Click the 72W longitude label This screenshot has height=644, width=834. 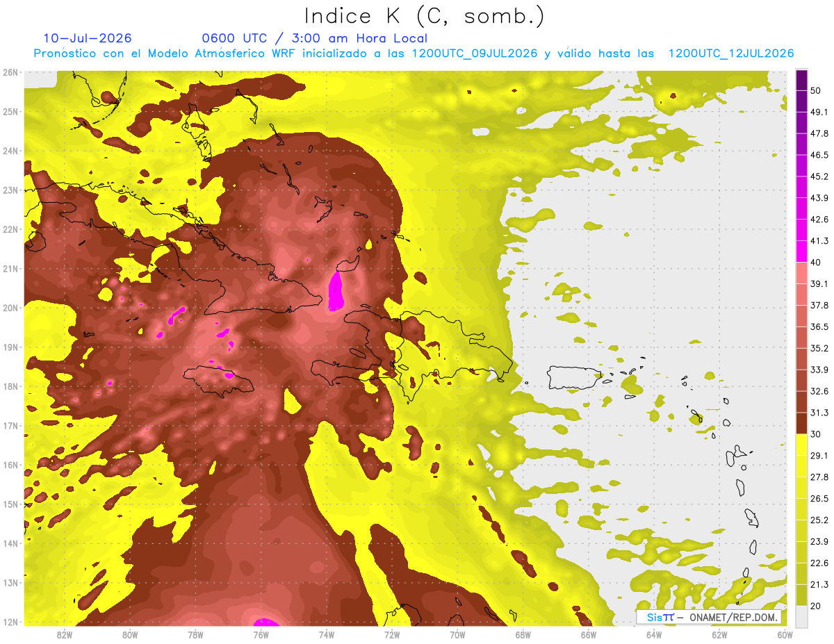[392, 634]
